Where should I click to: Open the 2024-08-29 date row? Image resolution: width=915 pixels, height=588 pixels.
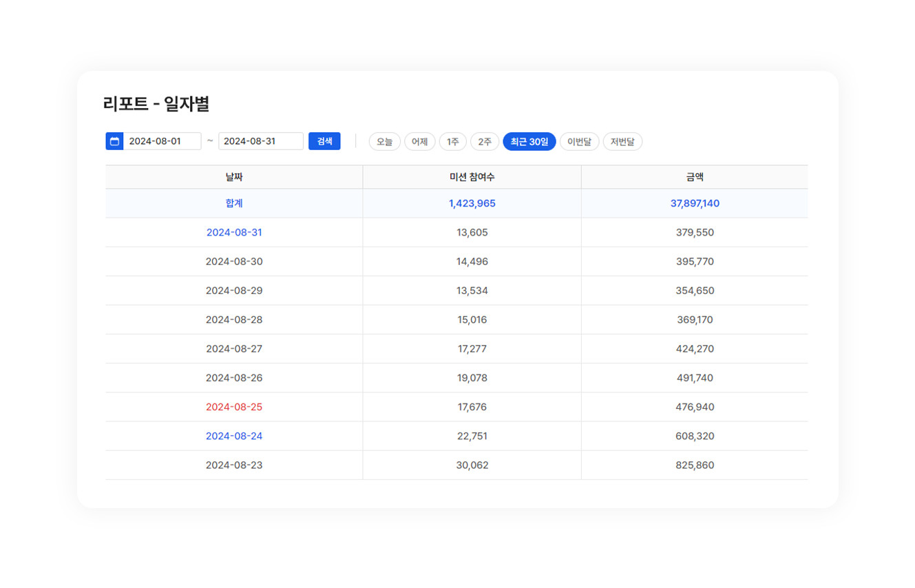point(234,291)
